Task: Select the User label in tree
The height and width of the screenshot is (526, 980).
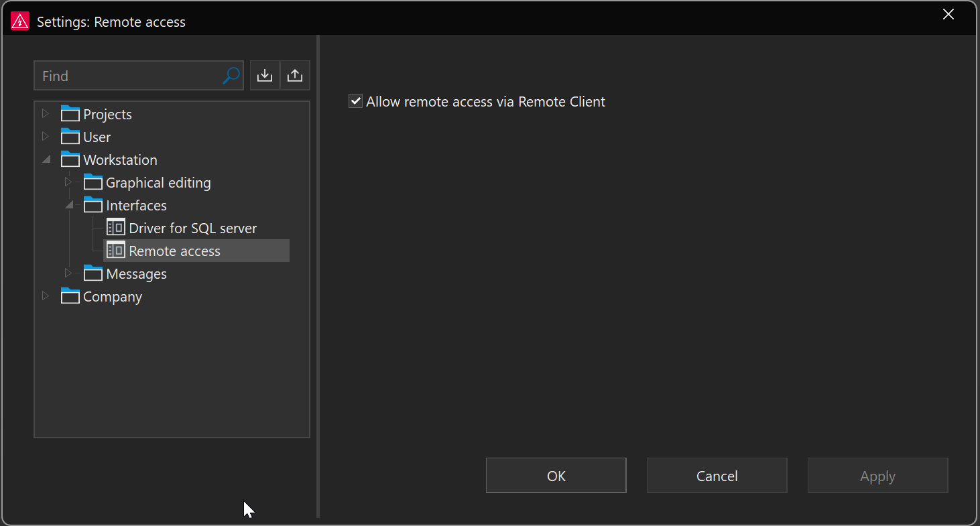Action: (x=97, y=137)
